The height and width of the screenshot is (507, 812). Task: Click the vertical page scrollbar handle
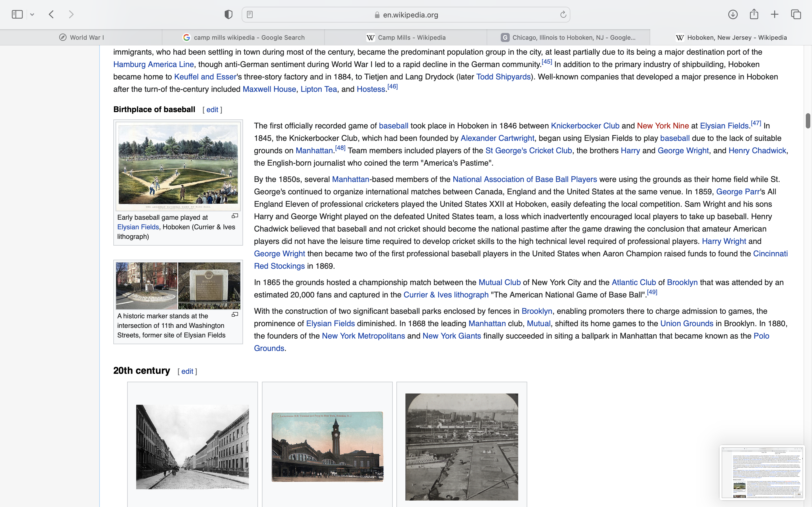pyautogui.click(x=808, y=121)
